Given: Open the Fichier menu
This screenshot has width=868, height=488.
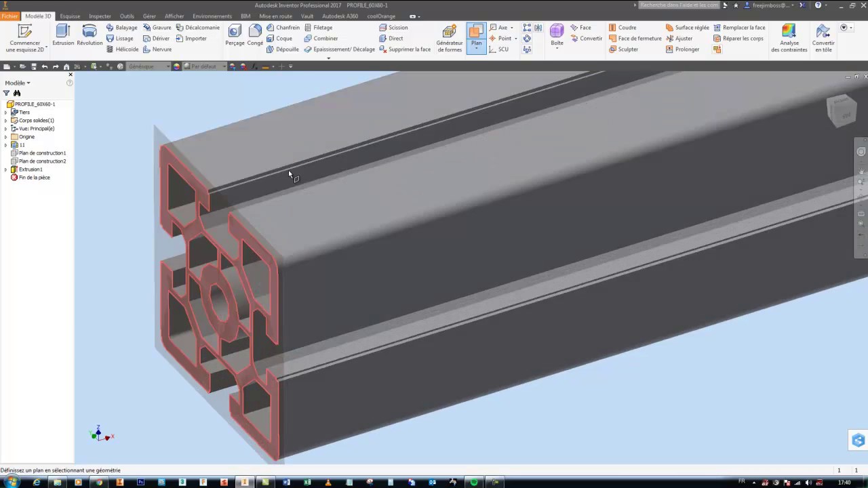Looking at the screenshot, I should point(10,16).
